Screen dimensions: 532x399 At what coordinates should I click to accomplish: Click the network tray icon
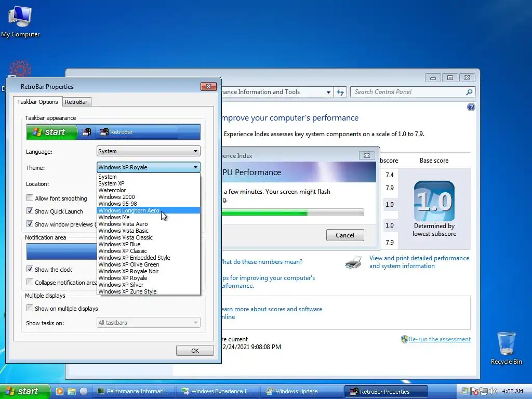point(484,391)
